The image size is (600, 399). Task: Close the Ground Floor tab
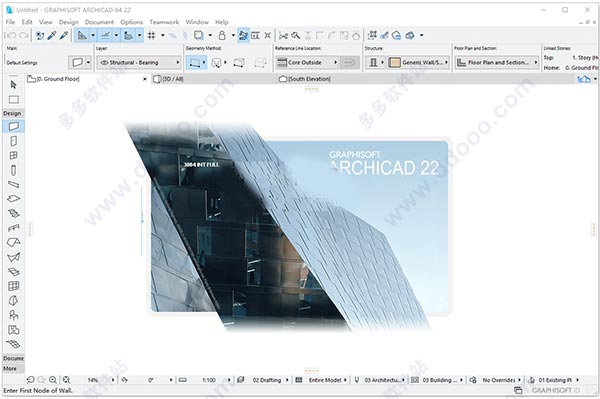[x=145, y=79]
